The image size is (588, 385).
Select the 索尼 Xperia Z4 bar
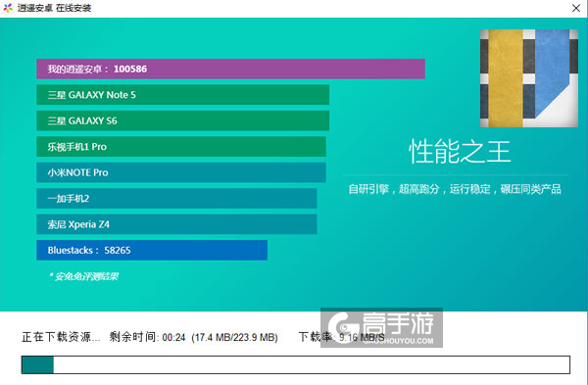(x=176, y=224)
